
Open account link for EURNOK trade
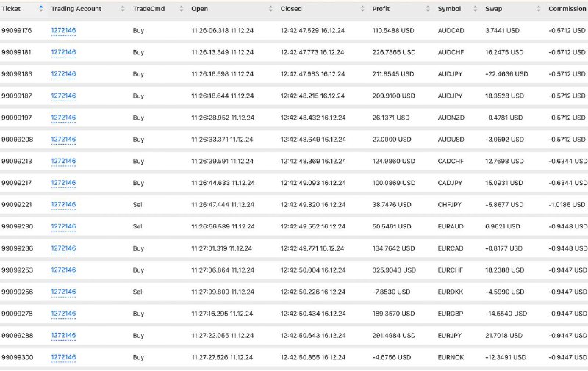click(x=63, y=357)
